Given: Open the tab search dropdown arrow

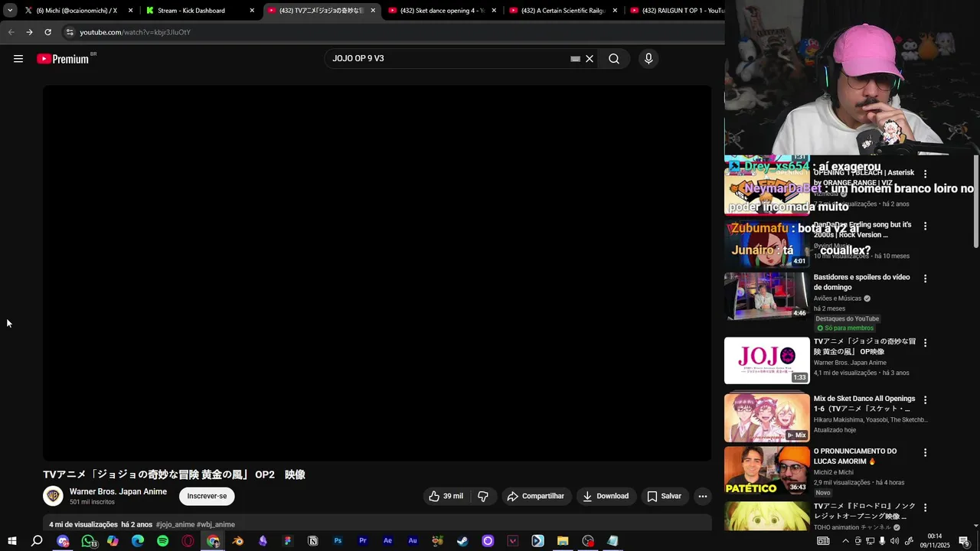Looking at the screenshot, I should (10, 11).
